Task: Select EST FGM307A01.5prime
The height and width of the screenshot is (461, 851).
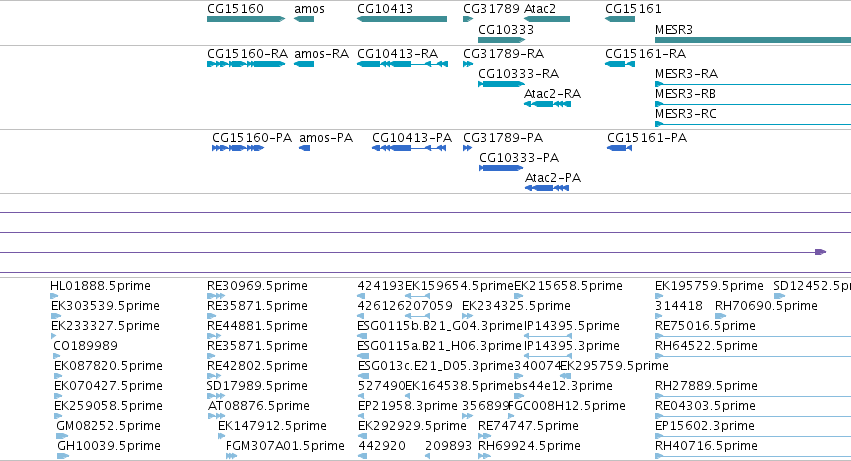Action: coord(285,447)
